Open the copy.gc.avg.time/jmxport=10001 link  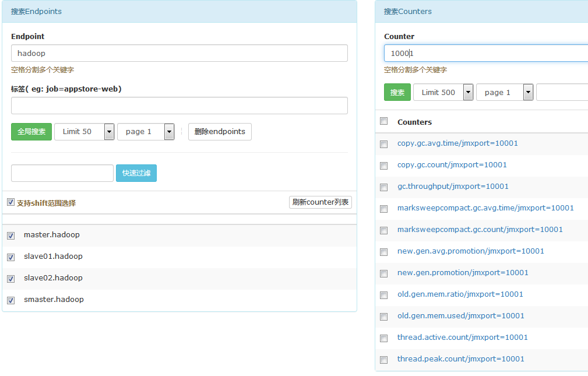pyautogui.click(x=457, y=143)
